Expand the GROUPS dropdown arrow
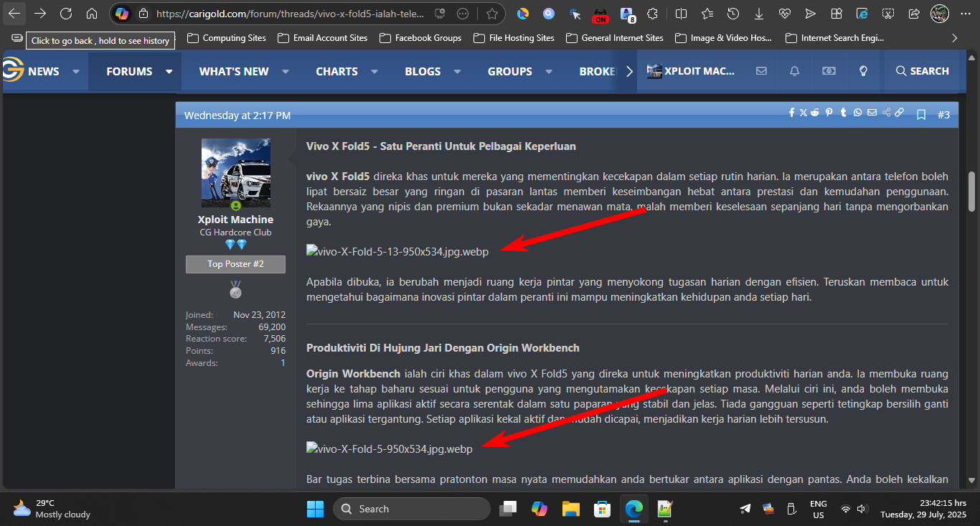Image resolution: width=980 pixels, height=526 pixels. 549,72
